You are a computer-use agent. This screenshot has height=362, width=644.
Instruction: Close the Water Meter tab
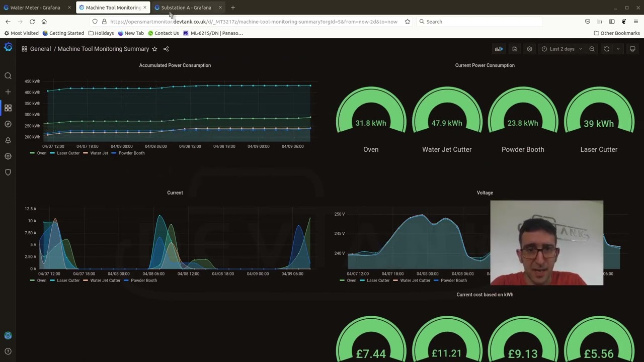(x=69, y=8)
